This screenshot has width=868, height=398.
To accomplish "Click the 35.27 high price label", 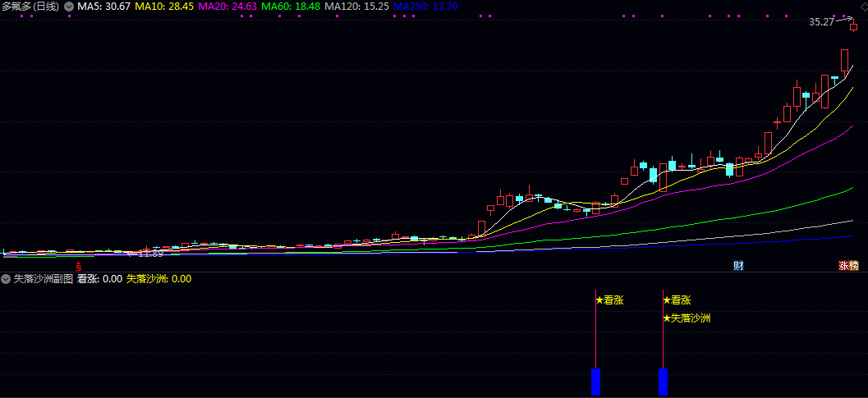I will [821, 23].
